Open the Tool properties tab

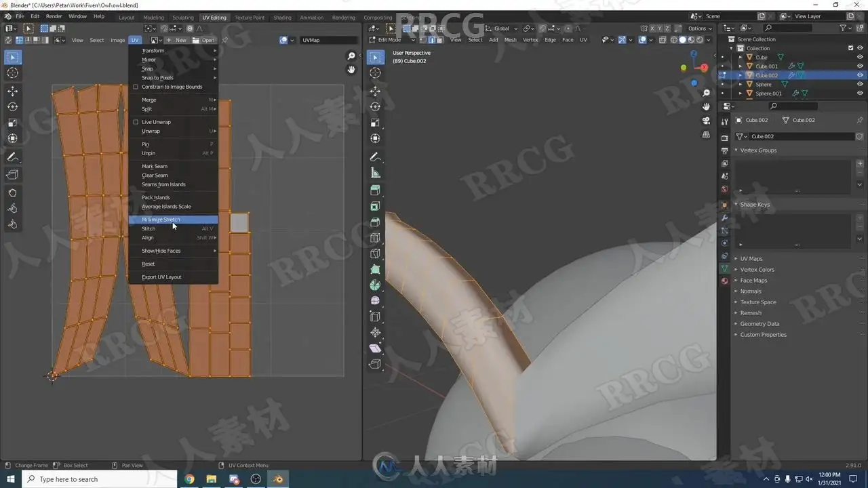(x=724, y=120)
